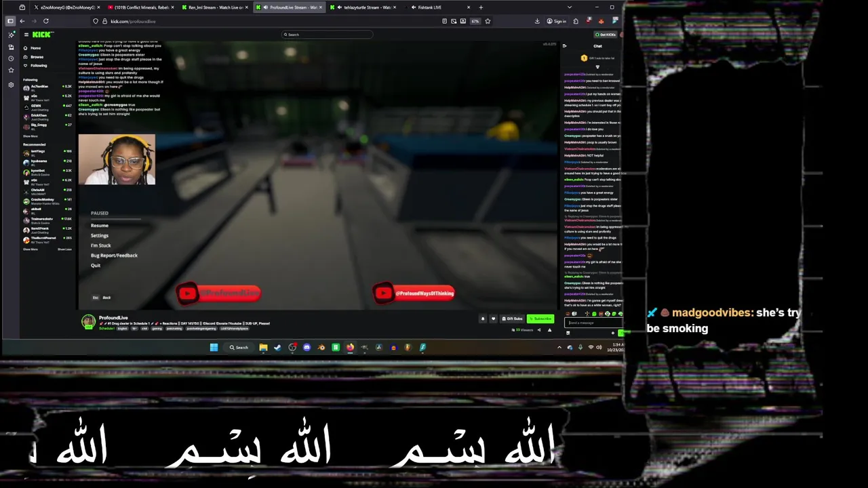Expand the list all tabs chevron
Image resolution: width=868 pixels, height=488 pixels.
(x=569, y=7)
